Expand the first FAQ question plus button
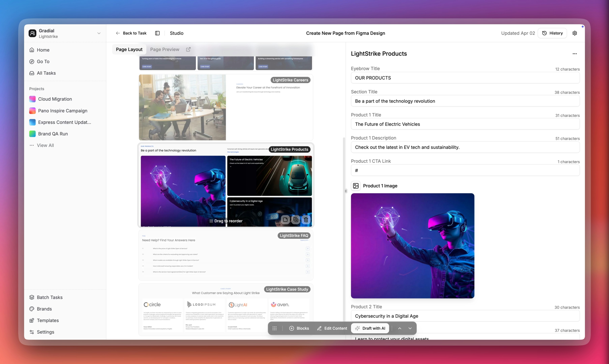The height and width of the screenshot is (364, 609). pos(308,248)
